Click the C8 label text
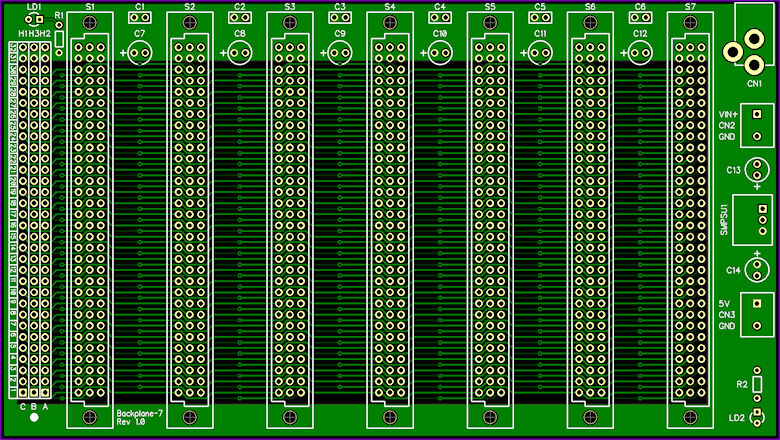The height and width of the screenshot is (440, 780). tap(239, 33)
